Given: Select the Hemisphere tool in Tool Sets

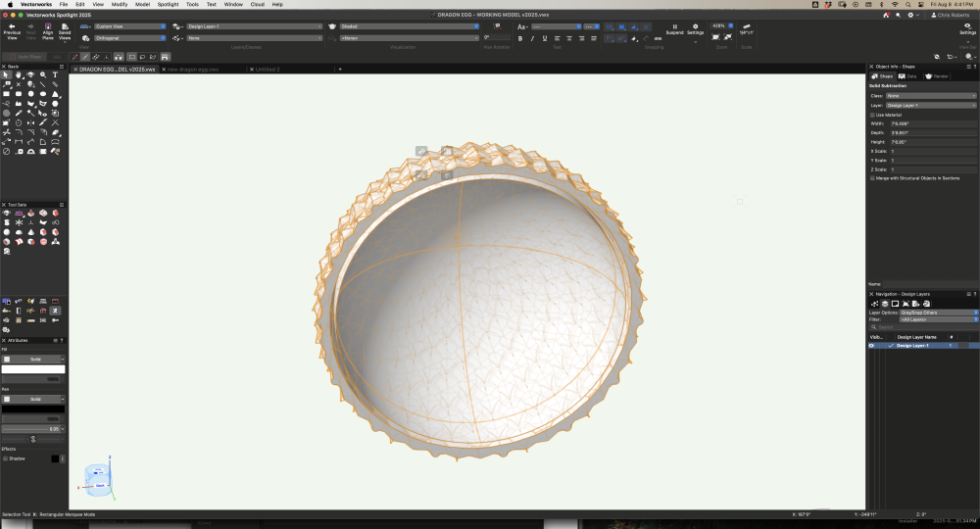Looking at the screenshot, I should pos(19,232).
